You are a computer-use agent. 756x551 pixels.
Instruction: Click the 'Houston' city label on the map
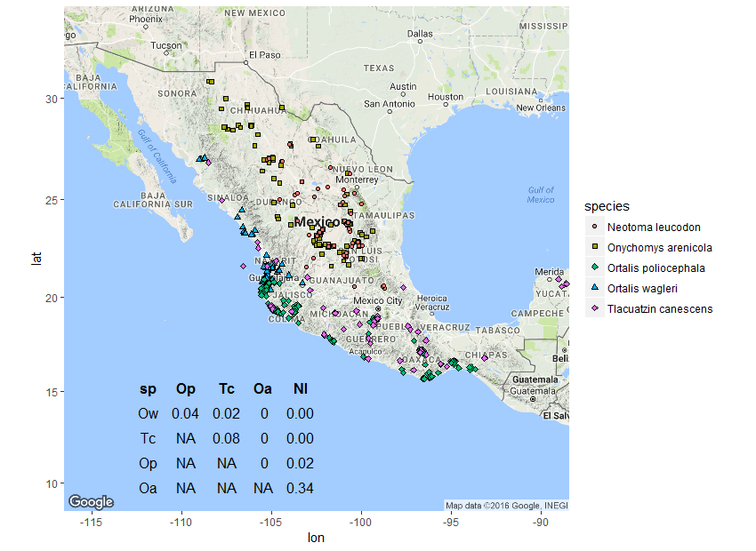(x=446, y=97)
